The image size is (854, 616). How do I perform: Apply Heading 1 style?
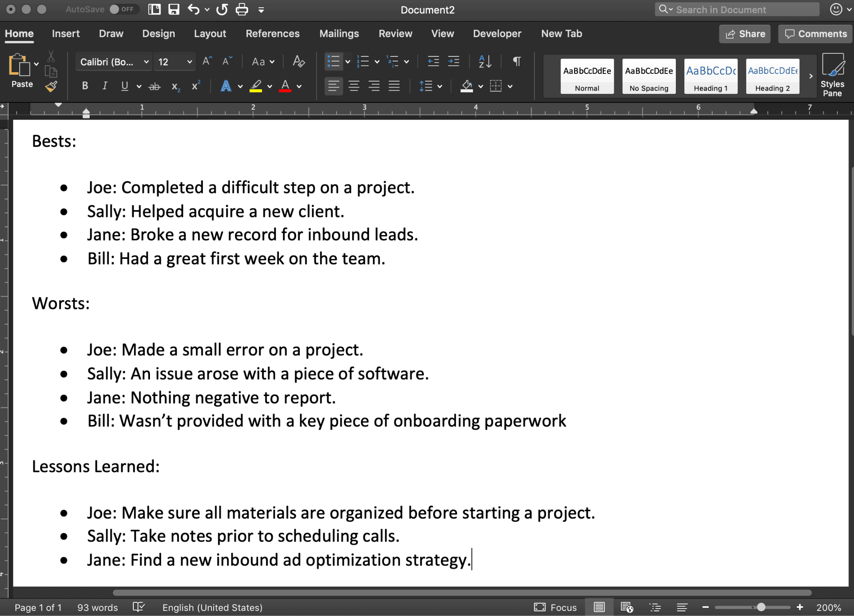click(710, 76)
